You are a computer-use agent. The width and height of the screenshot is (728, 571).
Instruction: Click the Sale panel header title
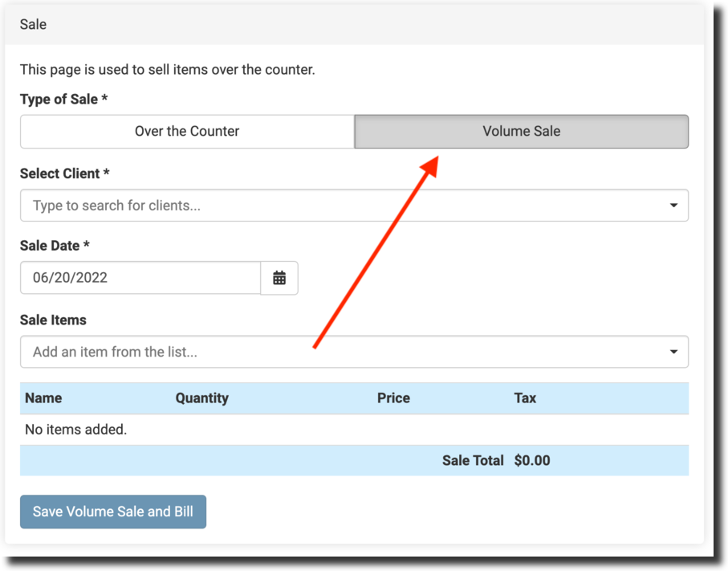pyautogui.click(x=34, y=25)
